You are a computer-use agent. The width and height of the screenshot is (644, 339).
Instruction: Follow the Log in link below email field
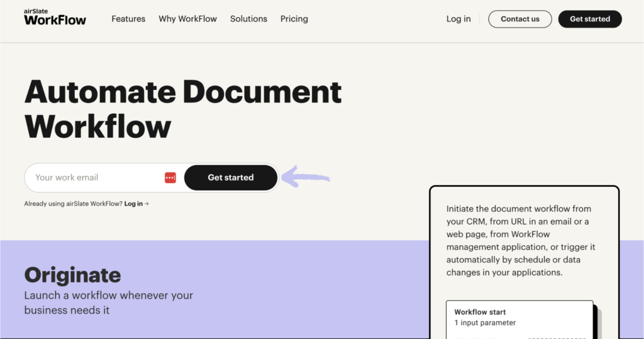pyautogui.click(x=136, y=204)
